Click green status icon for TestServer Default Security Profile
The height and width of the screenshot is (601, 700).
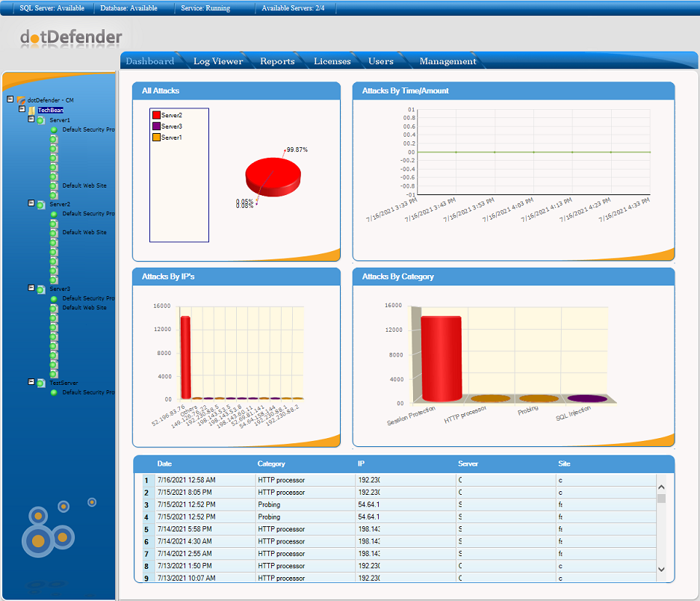(x=54, y=392)
